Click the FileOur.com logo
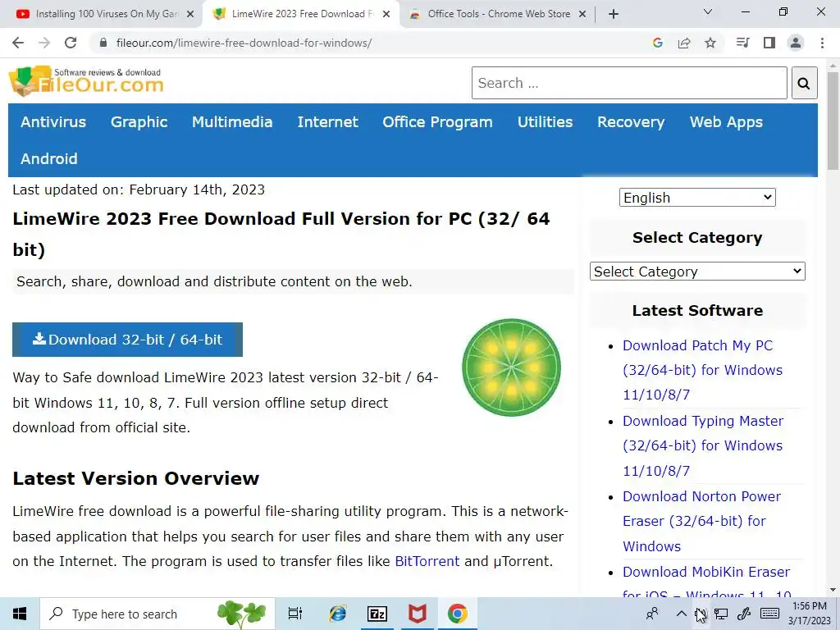840x630 pixels. [x=86, y=81]
